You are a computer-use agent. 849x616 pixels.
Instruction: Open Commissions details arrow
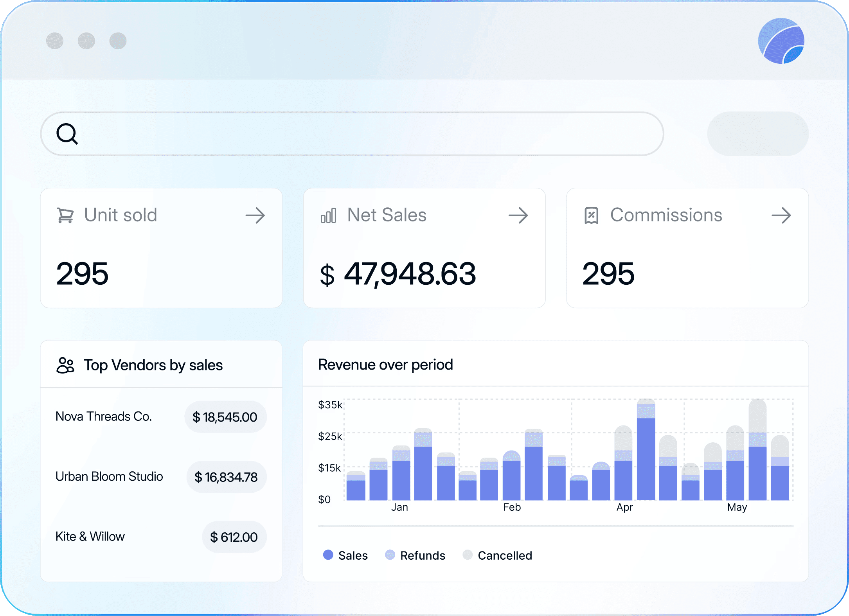coord(781,216)
